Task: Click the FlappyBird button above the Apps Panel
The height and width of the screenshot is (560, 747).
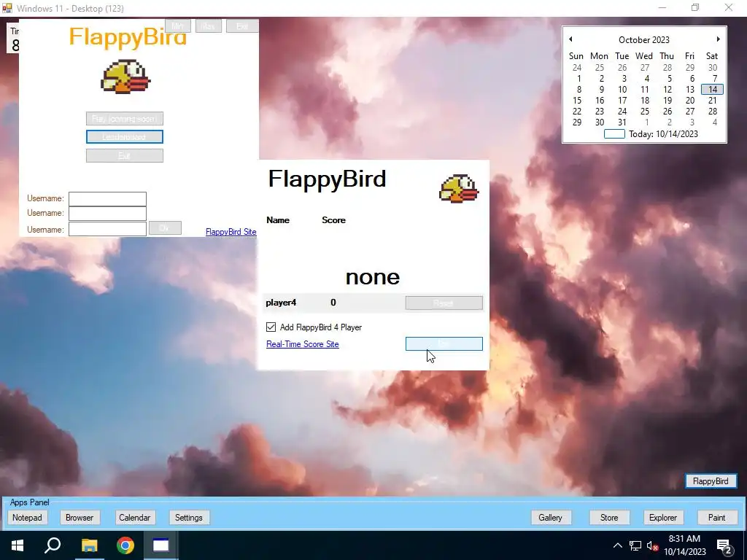Action: coord(711,481)
